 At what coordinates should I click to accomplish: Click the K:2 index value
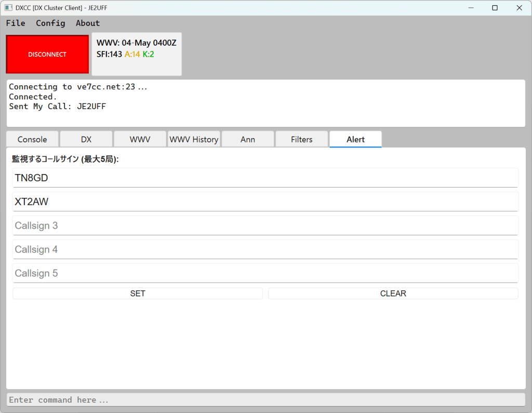[x=148, y=55]
